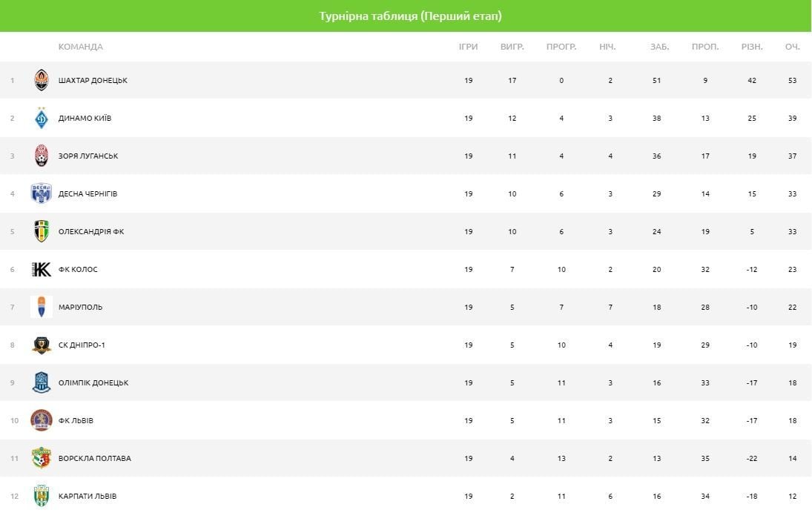Click the Mariupol club logo
812x524 pixels.
[x=42, y=307]
